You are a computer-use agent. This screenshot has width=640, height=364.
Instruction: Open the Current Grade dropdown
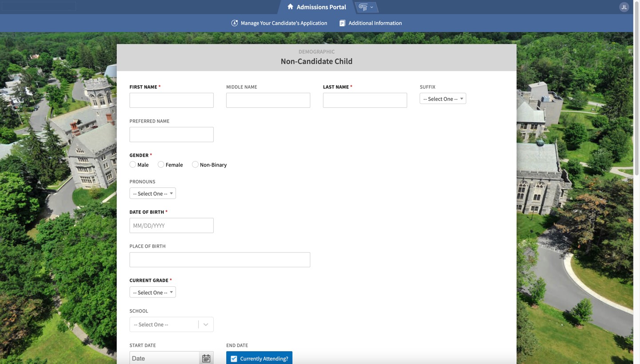pos(152,293)
